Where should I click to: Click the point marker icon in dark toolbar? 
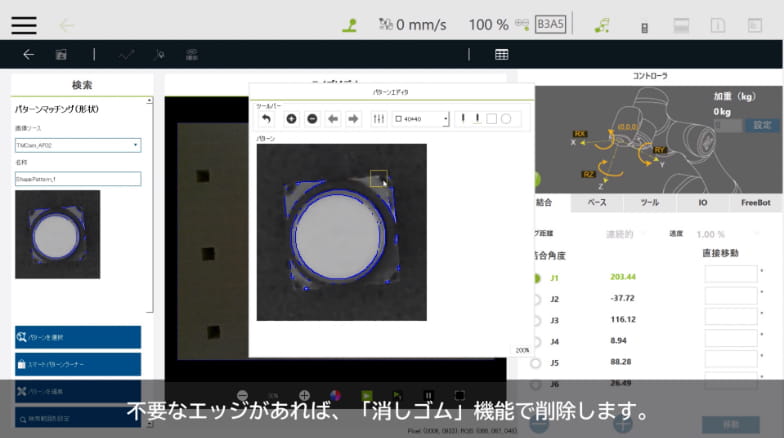(x=160, y=54)
